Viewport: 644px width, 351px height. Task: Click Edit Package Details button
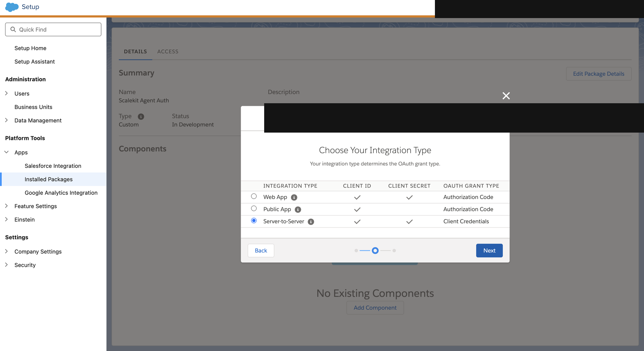(x=599, y=74)
